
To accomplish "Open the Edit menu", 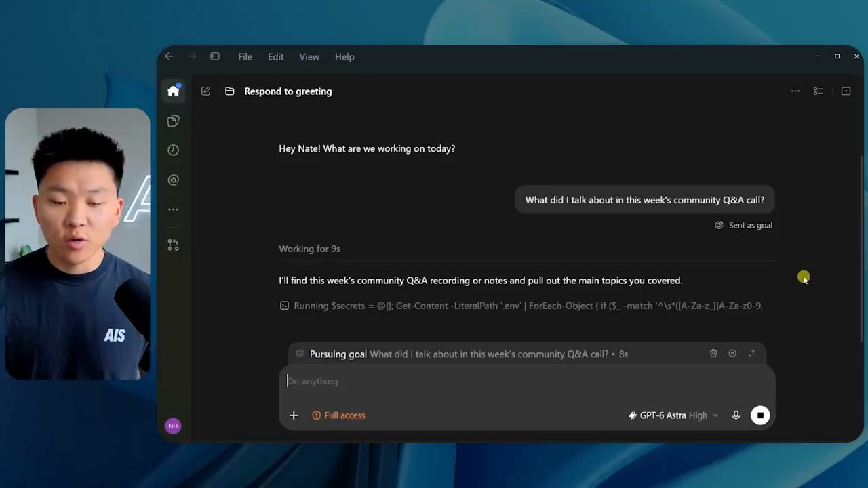I will pos(275,57).
